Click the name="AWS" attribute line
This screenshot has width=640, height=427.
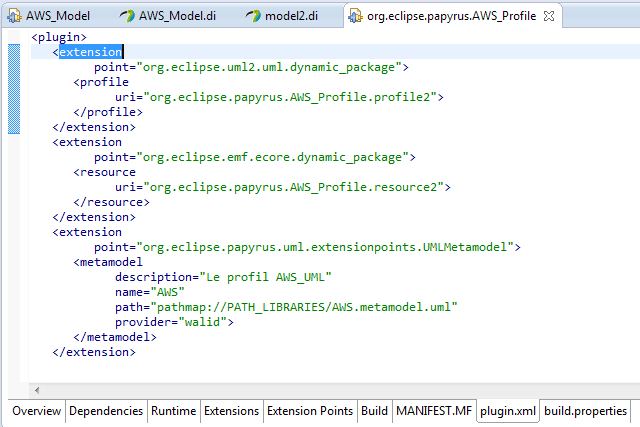tap(149, 292)
